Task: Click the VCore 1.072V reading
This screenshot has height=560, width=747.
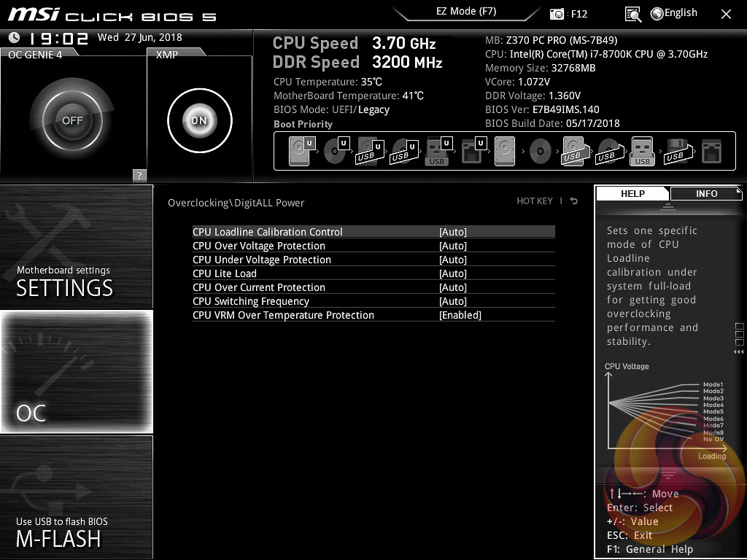Action: [517, 82]
